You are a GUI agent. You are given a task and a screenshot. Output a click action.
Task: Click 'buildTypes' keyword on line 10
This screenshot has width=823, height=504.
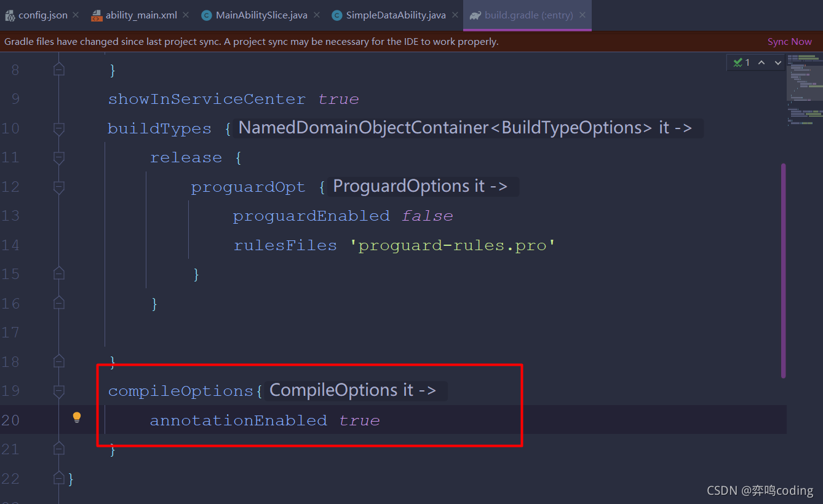[159, 128]
